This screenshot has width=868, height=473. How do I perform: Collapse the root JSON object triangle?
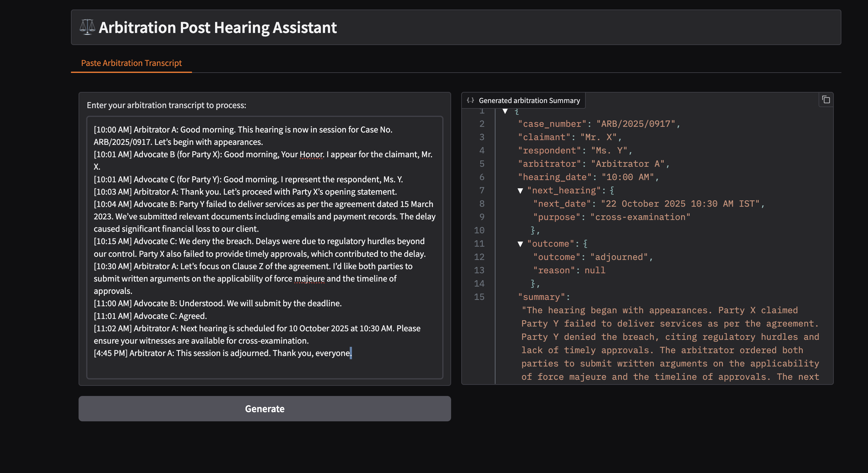505,111
